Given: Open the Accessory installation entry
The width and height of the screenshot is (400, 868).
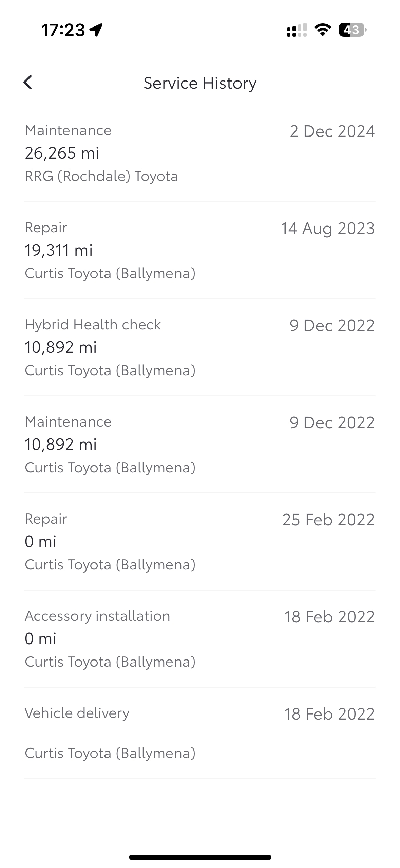Looking at the screenshot, I should pyautogui.click(x=200, y=638).
